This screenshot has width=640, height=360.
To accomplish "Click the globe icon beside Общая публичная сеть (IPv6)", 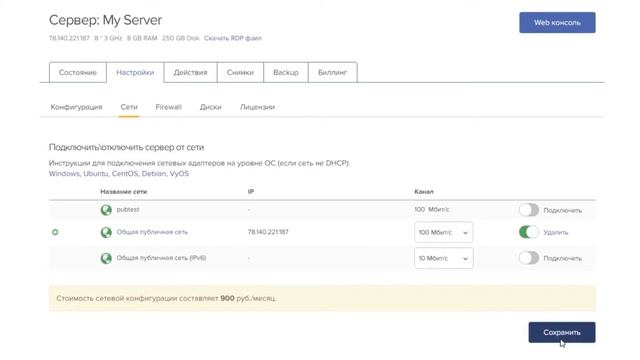I will click(106, 258).
